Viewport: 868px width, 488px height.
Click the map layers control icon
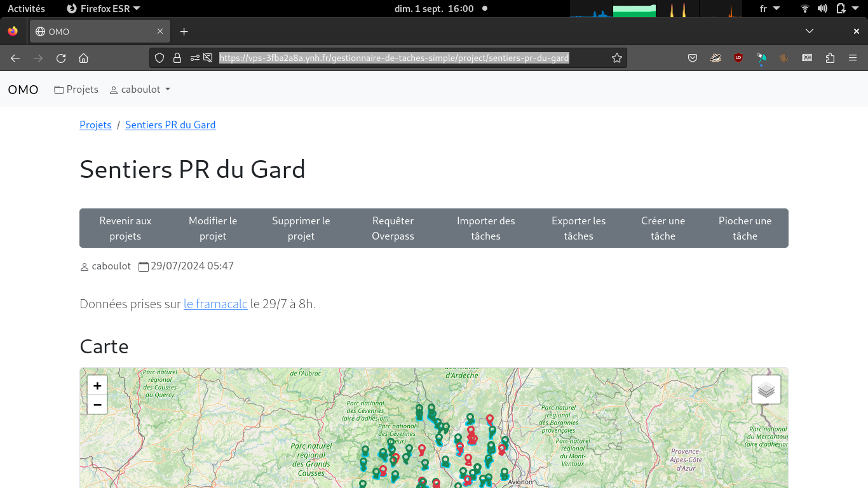click(766, 390)
